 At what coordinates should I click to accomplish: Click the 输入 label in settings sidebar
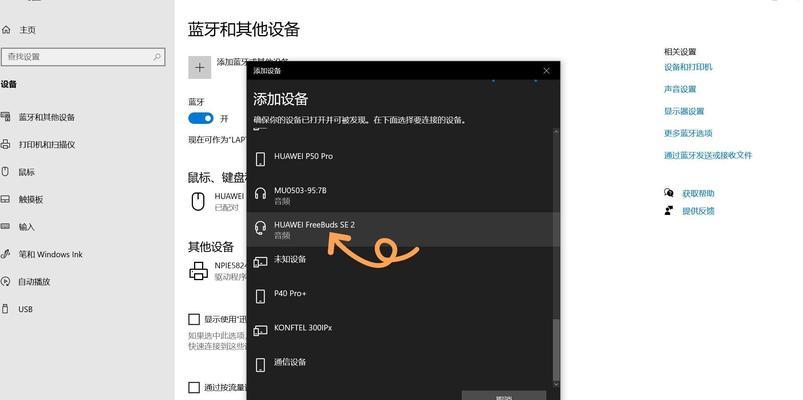click(27, 227)
